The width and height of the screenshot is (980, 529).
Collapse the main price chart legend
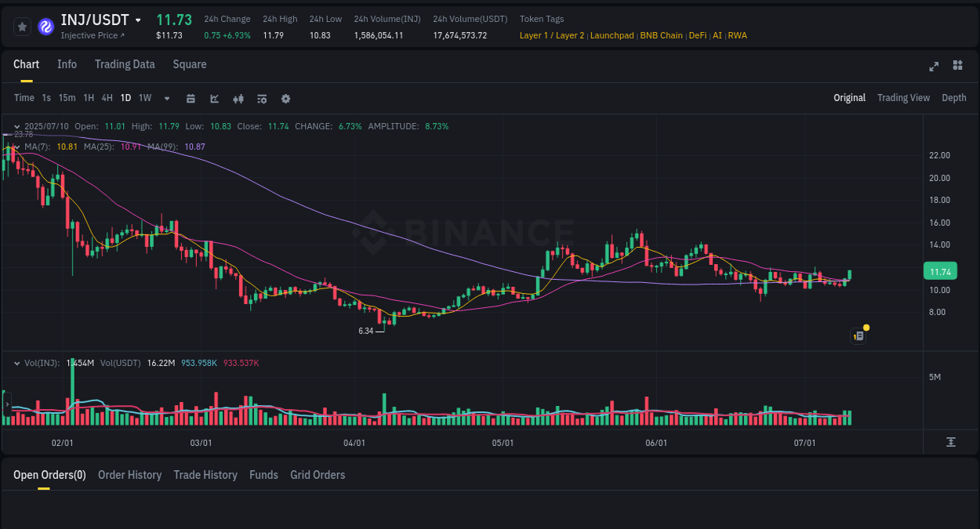[16, 126]
